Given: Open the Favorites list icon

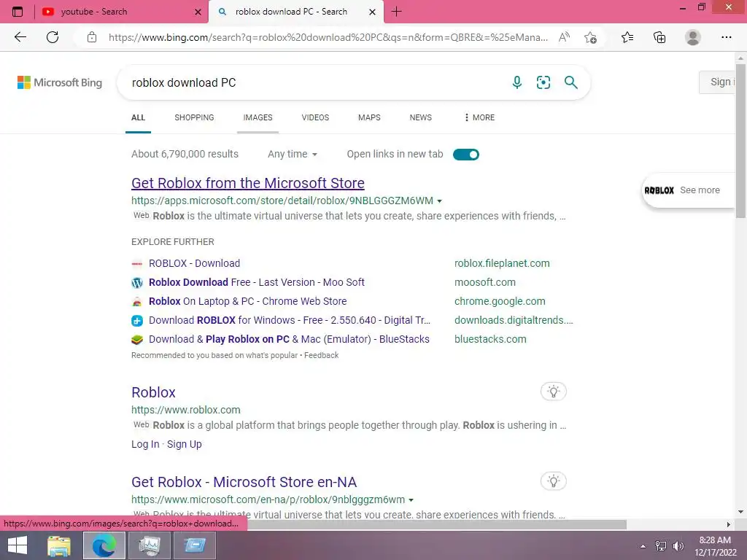Looking at the screenshot, I should pyautogui.click(x=627, y=37).
